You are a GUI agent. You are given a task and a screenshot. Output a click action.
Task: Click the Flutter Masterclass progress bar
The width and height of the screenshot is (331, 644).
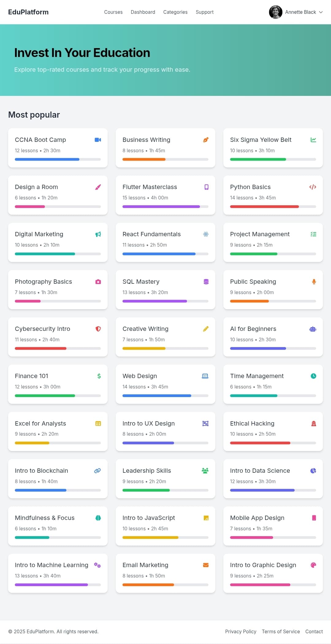(x=165, y=207)
